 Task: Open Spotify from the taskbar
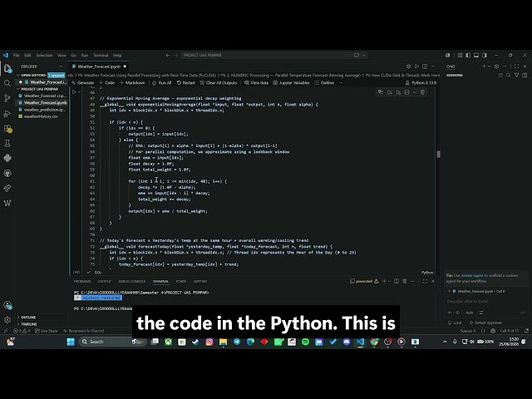[x=305, y=342]
